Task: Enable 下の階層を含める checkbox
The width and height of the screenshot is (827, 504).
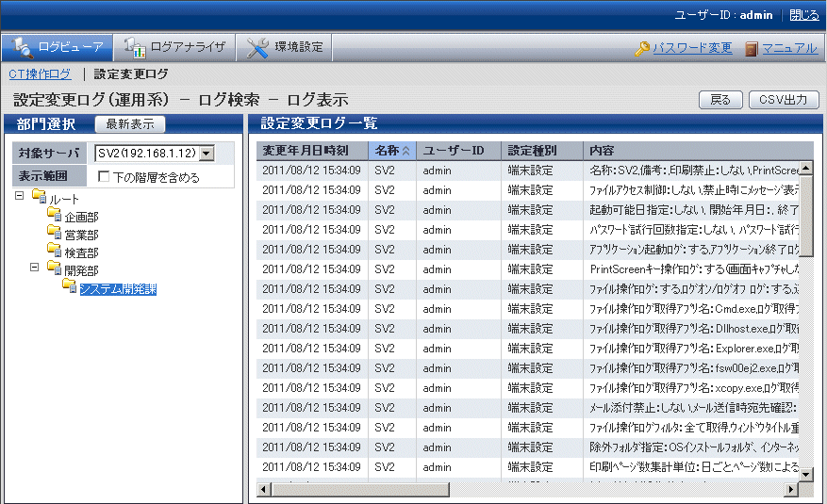Action: tap(104, 176)
